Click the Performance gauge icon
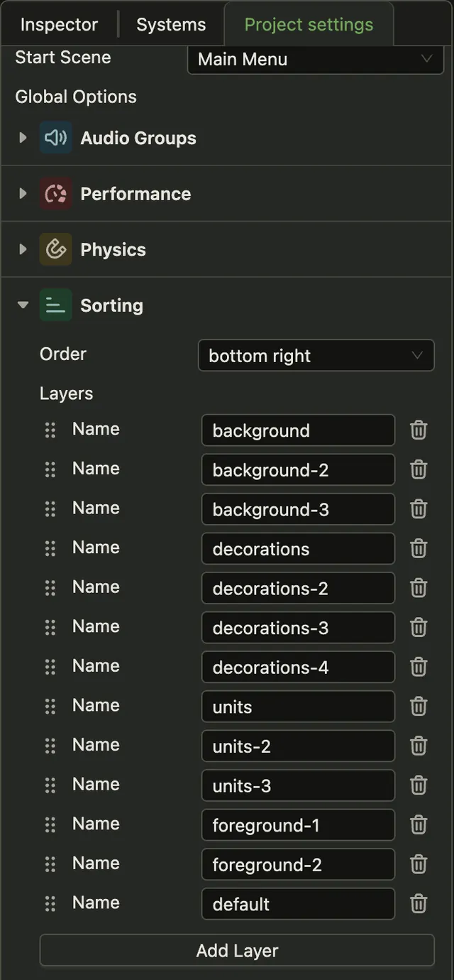Viewport: 454px width, 980px height. coord(55,194)
